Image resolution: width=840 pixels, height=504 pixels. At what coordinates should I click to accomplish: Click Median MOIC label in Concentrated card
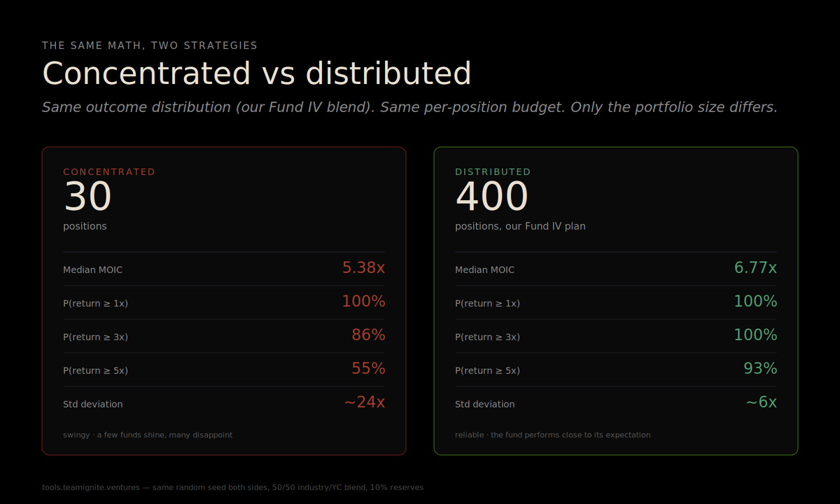[92, 269]
